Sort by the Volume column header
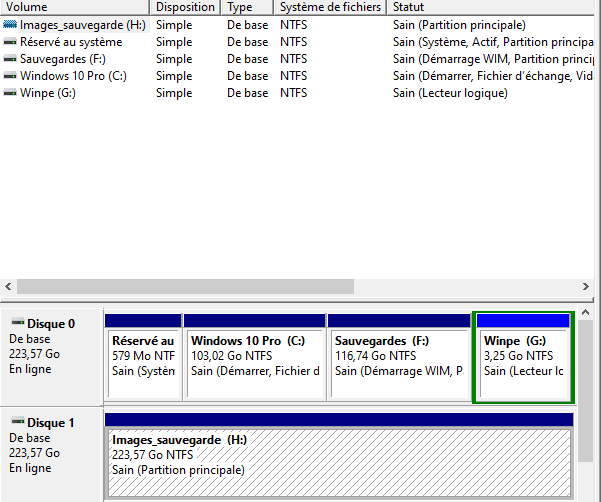The image size is (601, 502). [75, 7]
